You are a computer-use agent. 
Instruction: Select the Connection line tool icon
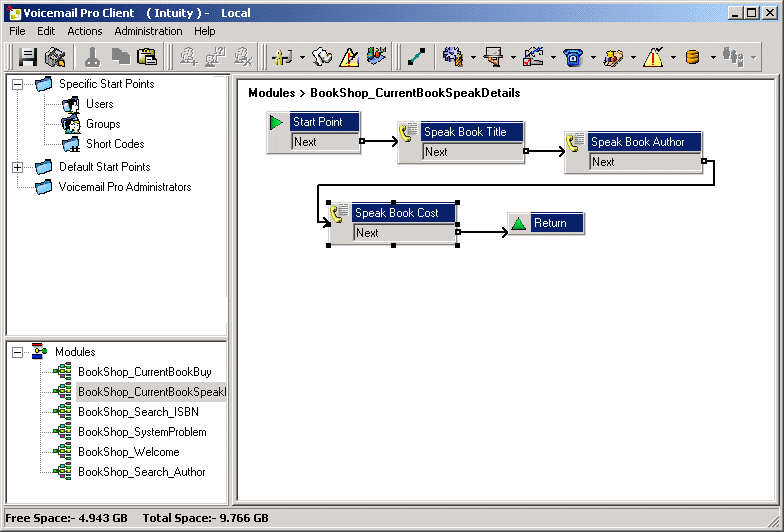coord(416,57)
